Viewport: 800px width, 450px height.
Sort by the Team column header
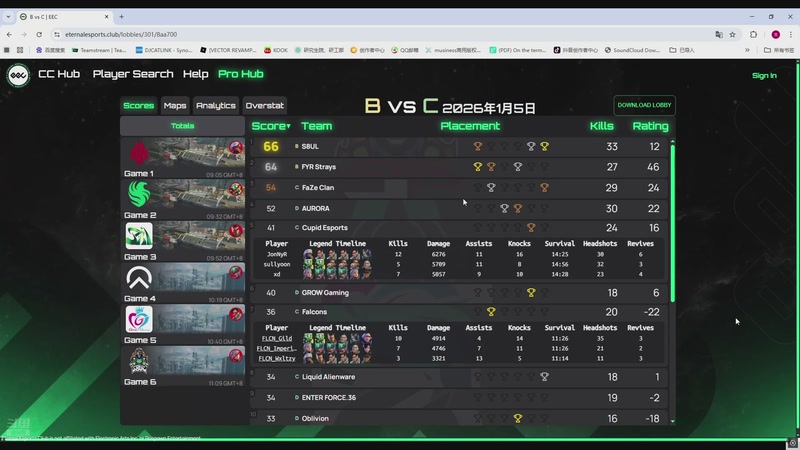[316, 126]
